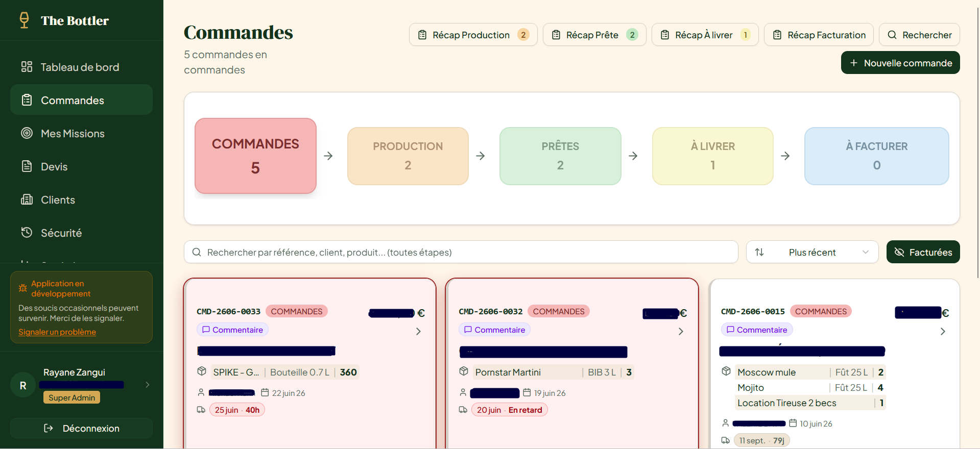Click the sort arrows icon

click(759, 252)
